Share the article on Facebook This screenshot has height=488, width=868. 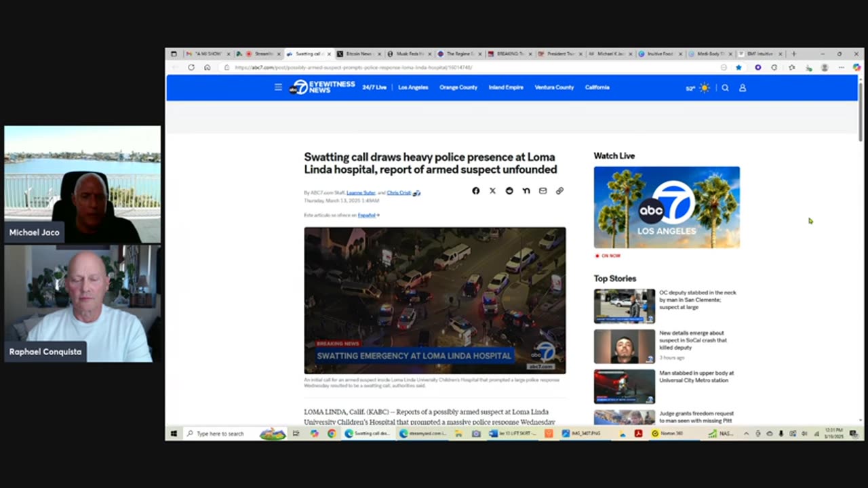tap(476, 191)
